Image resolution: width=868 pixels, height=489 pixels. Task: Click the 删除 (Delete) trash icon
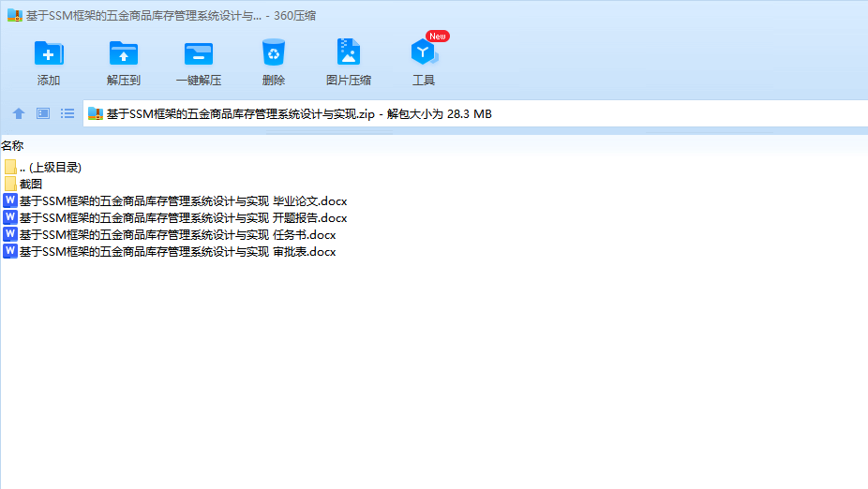(x=274, y=52)
